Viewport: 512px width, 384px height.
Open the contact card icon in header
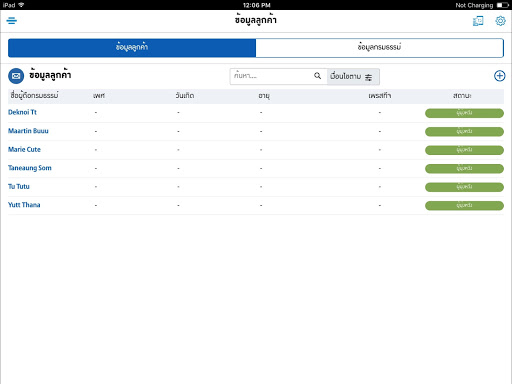[x=478, y=21]
